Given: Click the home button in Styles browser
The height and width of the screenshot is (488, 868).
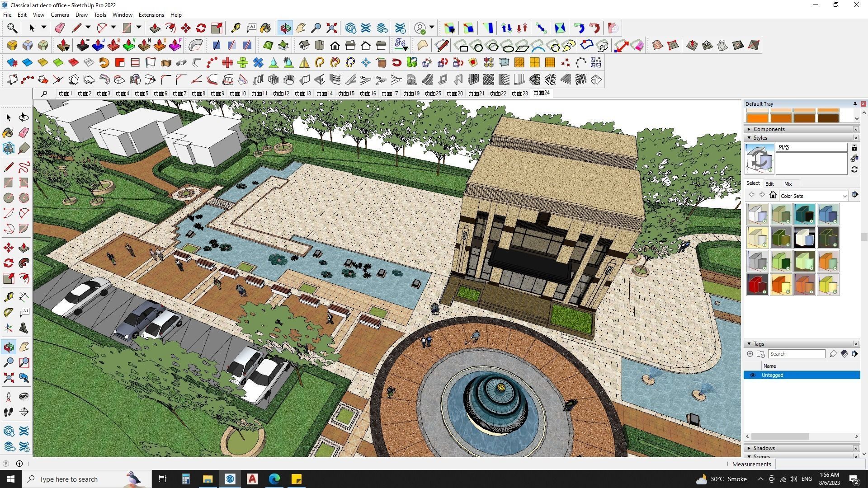Looking at the screenshot, I should click(773, 195).
